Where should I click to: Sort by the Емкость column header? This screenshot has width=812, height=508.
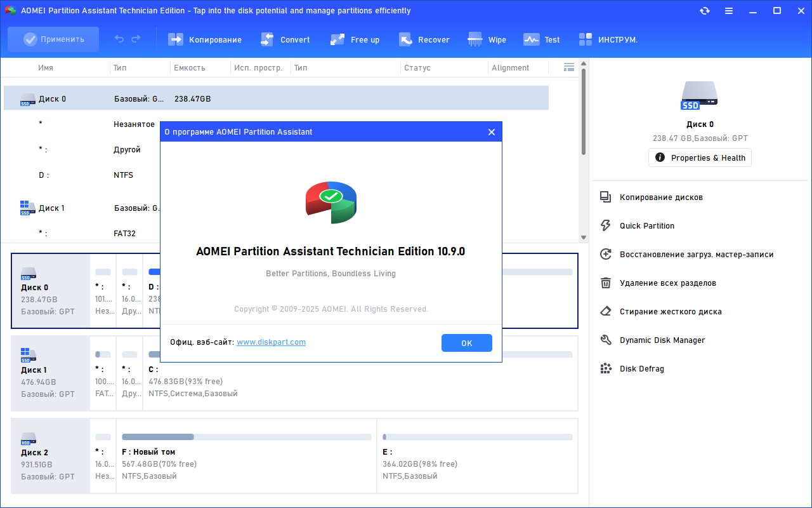189,68
